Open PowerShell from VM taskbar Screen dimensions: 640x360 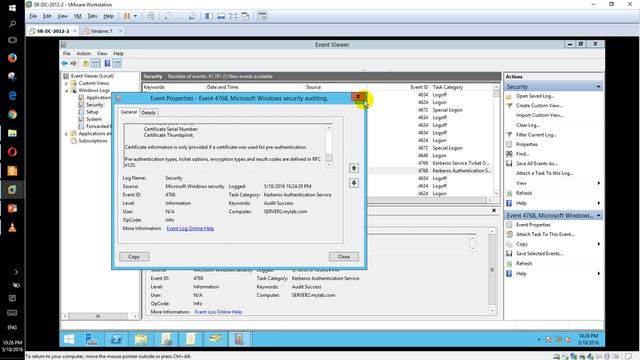click(116, 339)
